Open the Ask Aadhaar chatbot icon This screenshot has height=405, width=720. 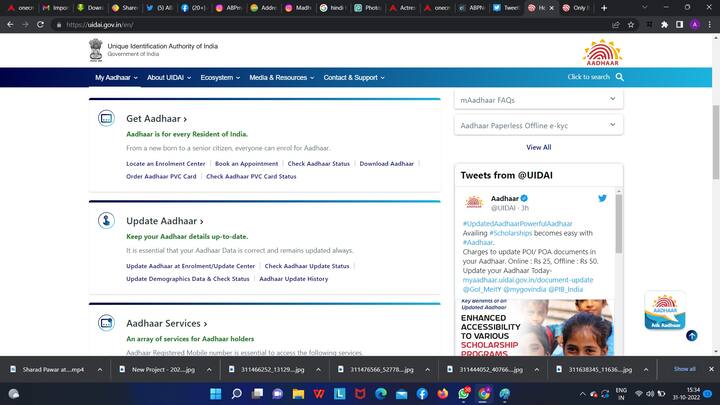click(664, 310)
